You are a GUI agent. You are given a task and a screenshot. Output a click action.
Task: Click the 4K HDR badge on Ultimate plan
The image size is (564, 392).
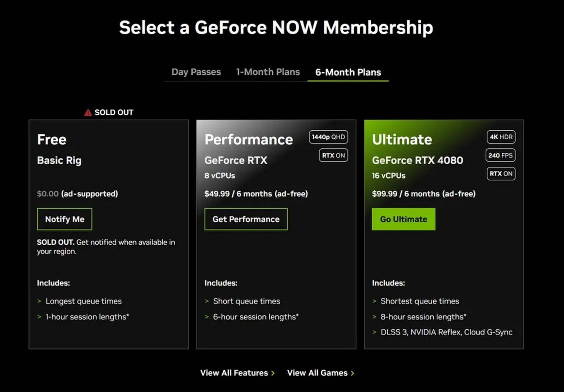coord(501,137)
